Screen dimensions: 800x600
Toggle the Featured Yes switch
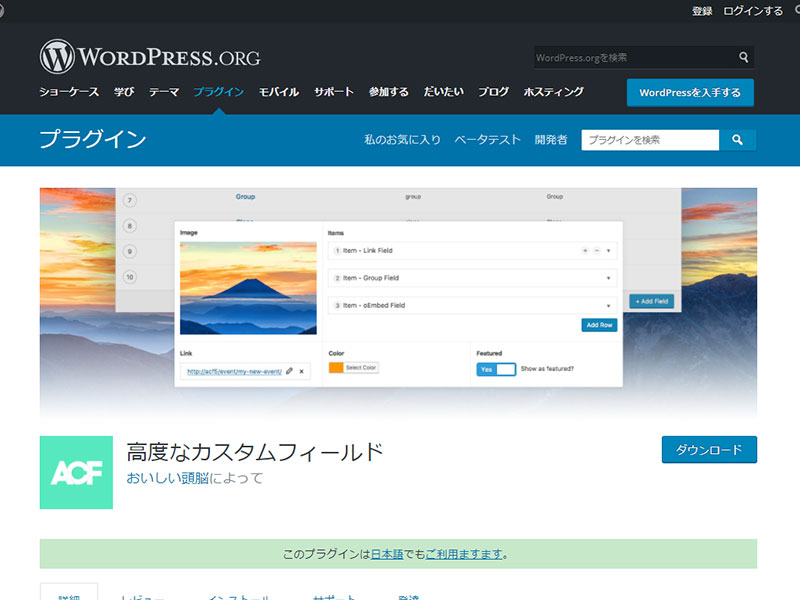496,368
